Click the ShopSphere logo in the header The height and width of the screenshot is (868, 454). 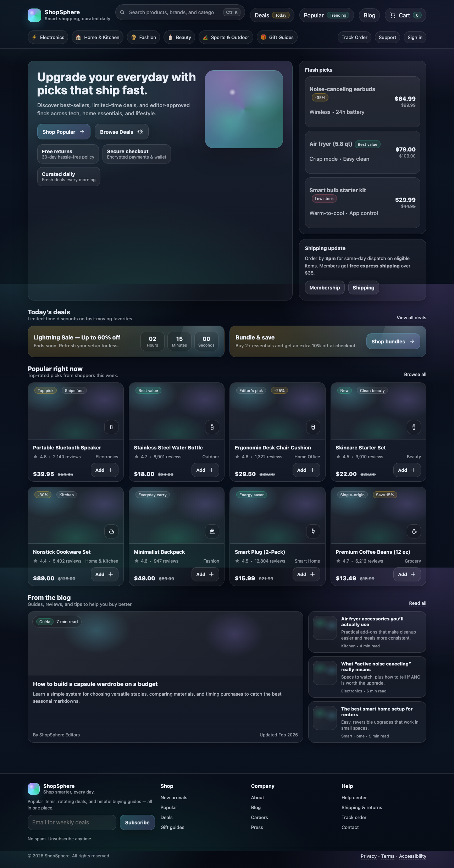(x=34, y=15)
